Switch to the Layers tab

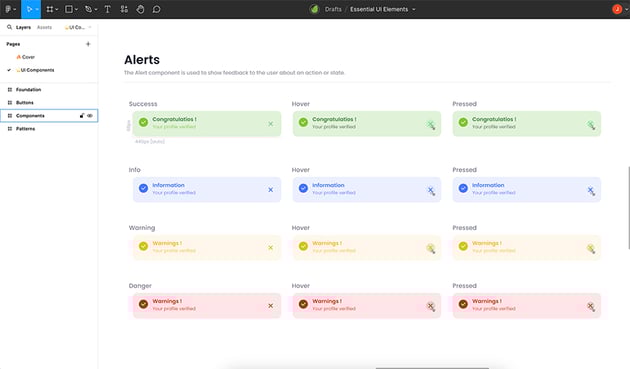[x=23, y=27]
